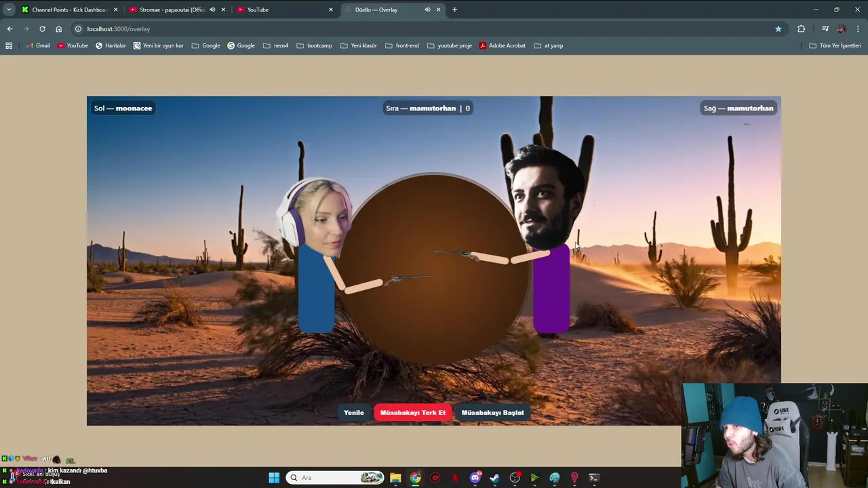This screenshot has width=868, height=488.
Task: Click the Yenile button
Action: tap(354, 412)
